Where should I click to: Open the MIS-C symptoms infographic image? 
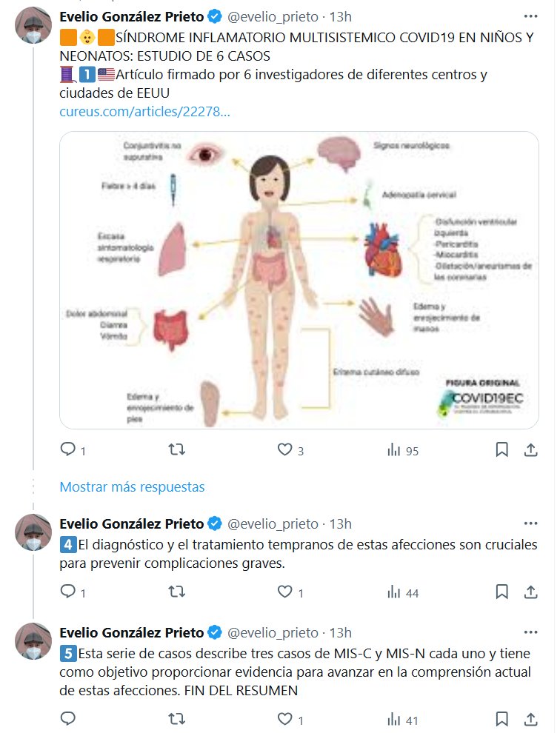click(x=309, y=280)
